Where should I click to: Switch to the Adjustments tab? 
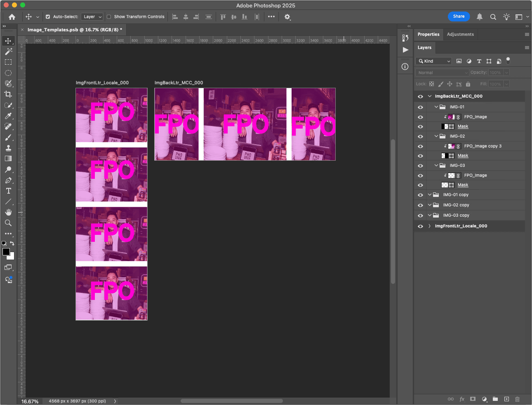coord(460,35)
